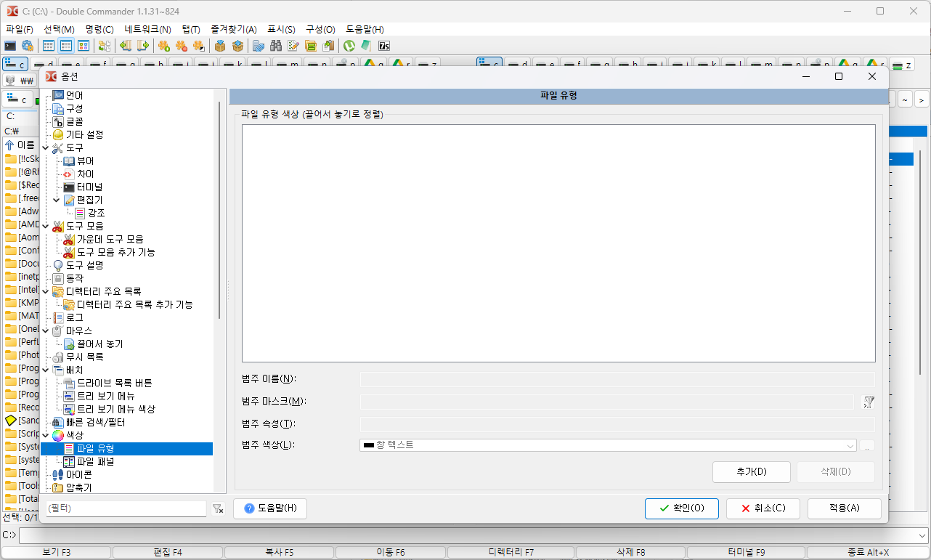The image size is (931, 560).
Task: Open the 언어 options page
Action: click(74, 95)
